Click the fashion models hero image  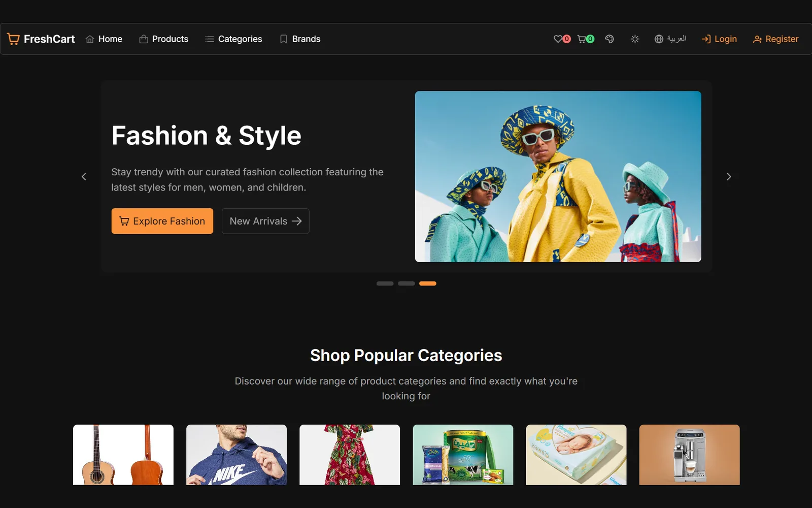(558, 177)
